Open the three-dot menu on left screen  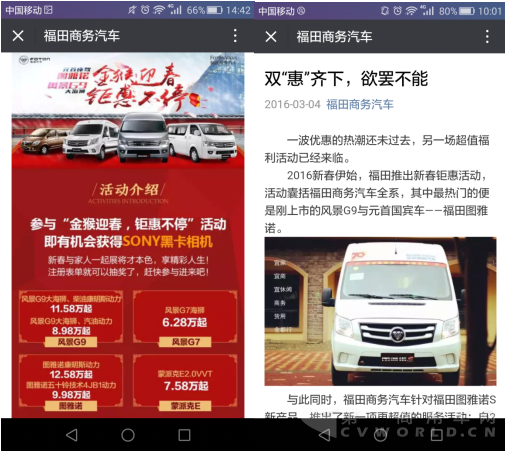click(x=235, y=35)
